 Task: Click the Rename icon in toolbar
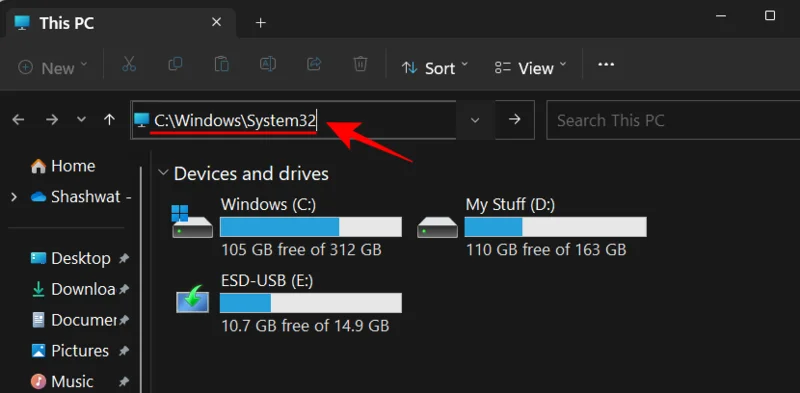click(268, 64)
